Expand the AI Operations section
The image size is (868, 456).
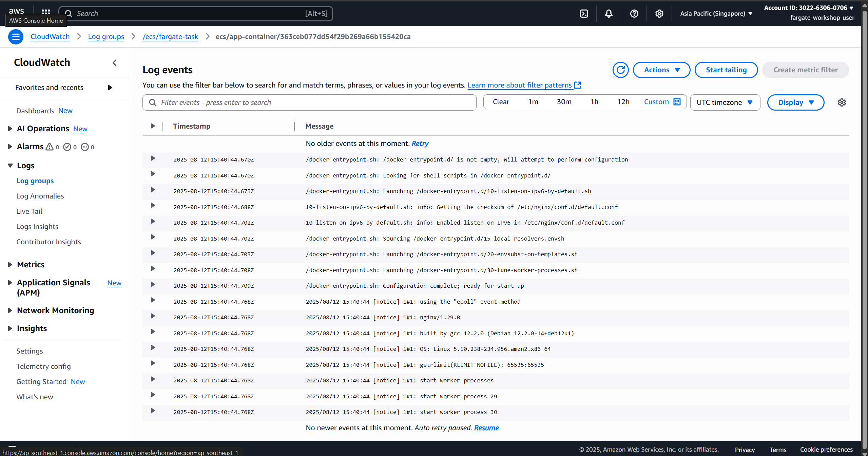pos(10,129)
